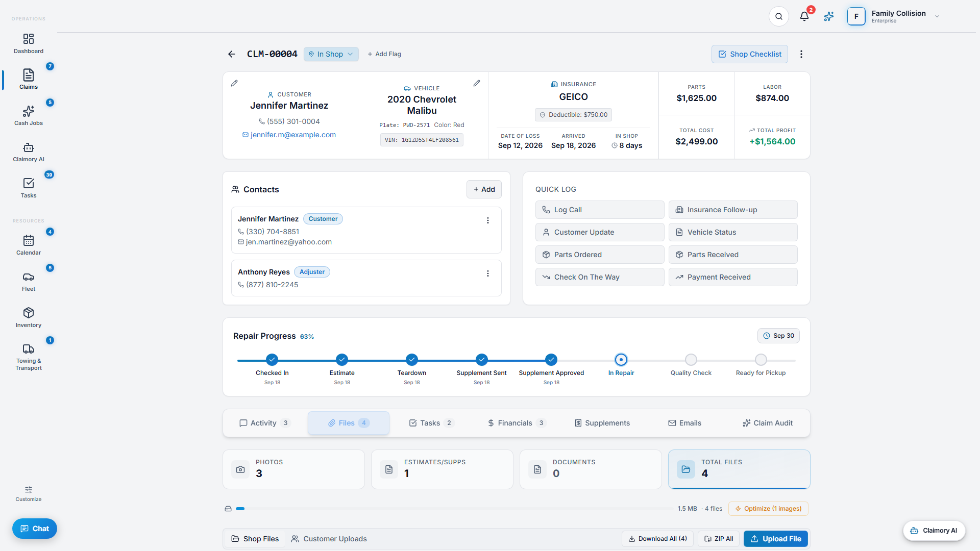
Task: Open Inventory in the sidebar
Action: point(29,318)
